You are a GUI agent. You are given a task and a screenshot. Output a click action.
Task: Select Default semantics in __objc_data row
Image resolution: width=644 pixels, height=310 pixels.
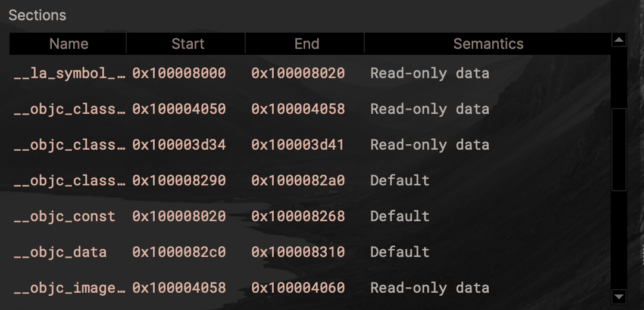pyautogui.click(x=400, y=252)
